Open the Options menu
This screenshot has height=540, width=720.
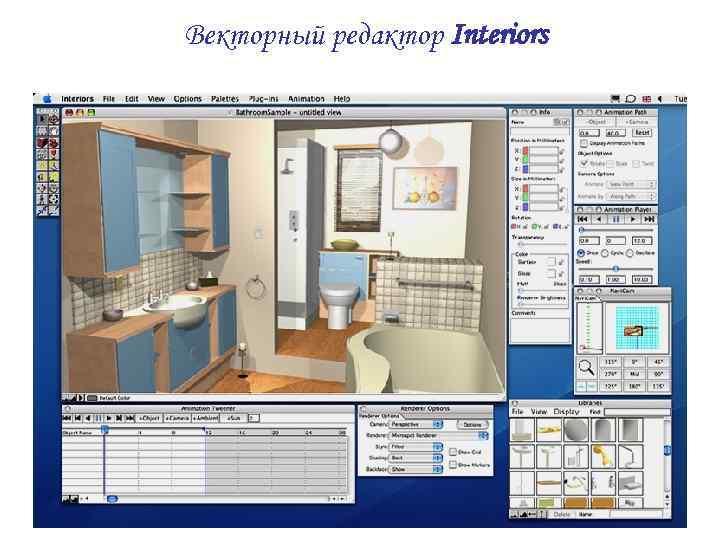pyautogui.click(x=187, y=99)
